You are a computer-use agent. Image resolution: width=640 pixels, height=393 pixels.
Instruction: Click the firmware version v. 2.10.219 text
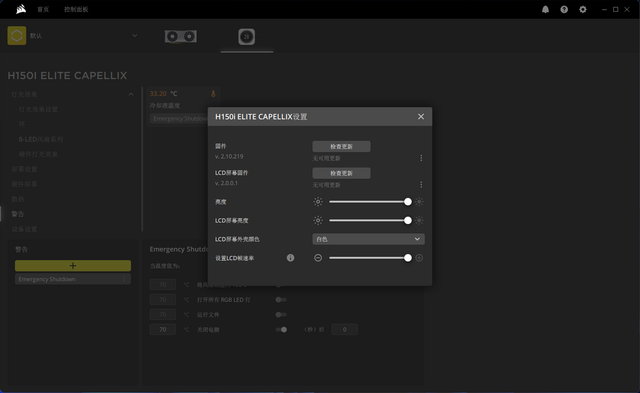229,156
